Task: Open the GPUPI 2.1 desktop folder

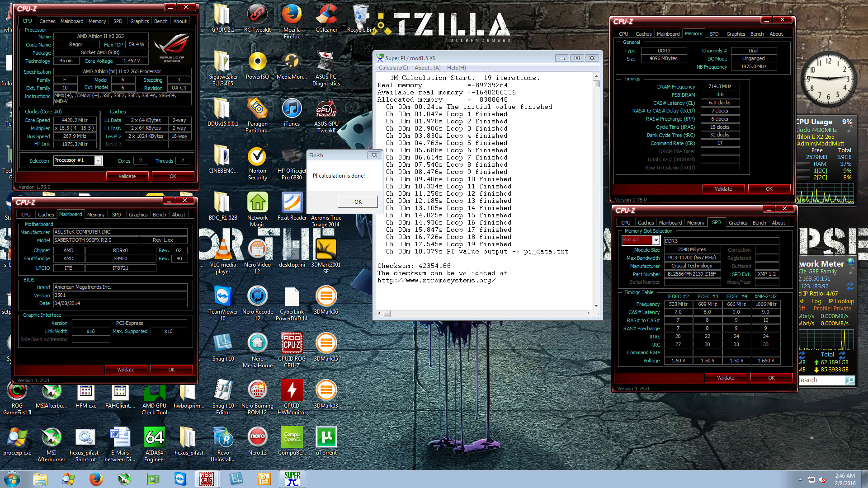Action: [x=222, y=18]
